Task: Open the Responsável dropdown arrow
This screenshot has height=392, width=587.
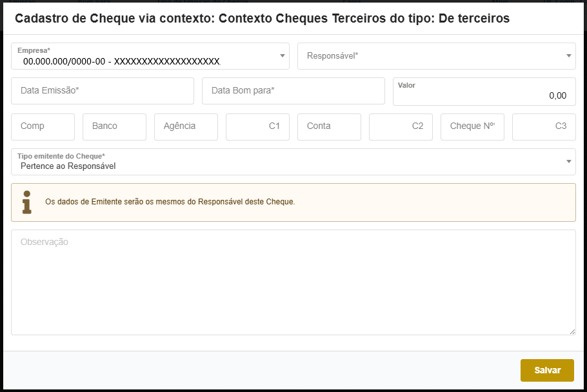Action: [x=566, y=56]
